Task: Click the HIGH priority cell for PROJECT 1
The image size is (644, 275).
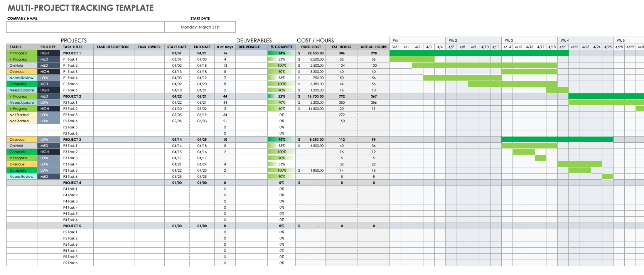Action: point(49,53)
